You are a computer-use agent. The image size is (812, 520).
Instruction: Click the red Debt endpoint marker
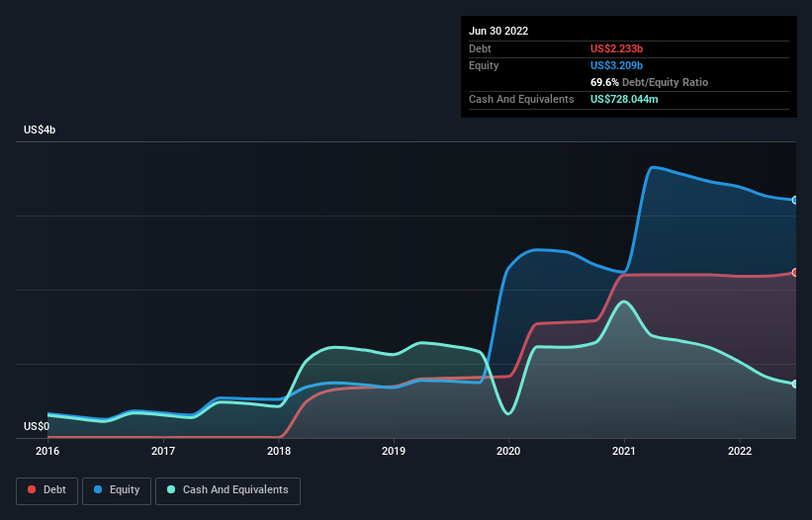click(x=795, y=272)
